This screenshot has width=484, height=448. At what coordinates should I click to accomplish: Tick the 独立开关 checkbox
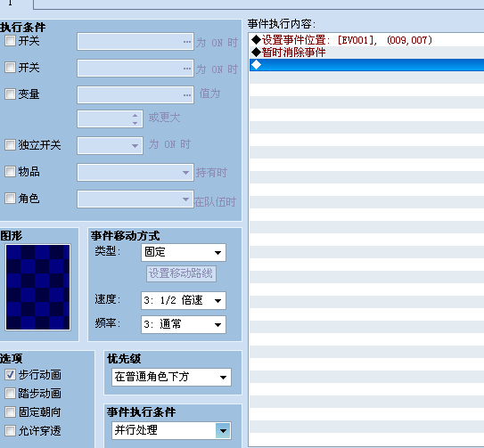click(x=10, y=144)
